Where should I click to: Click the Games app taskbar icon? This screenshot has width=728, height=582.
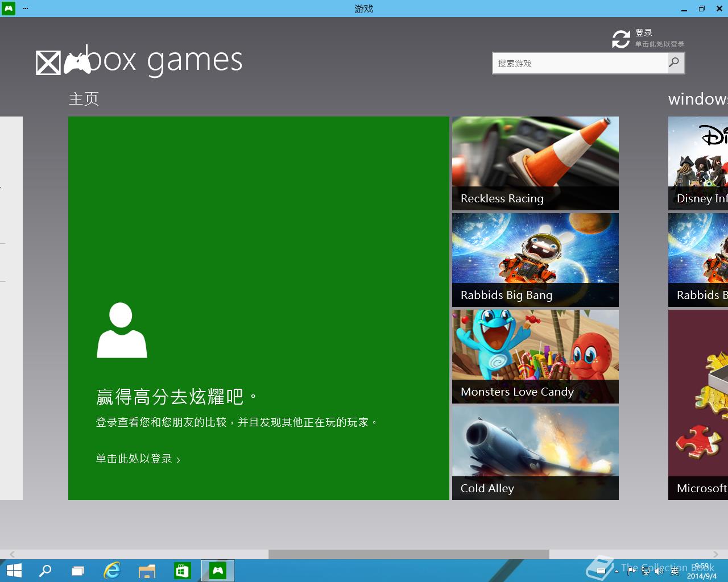(218, 571)
